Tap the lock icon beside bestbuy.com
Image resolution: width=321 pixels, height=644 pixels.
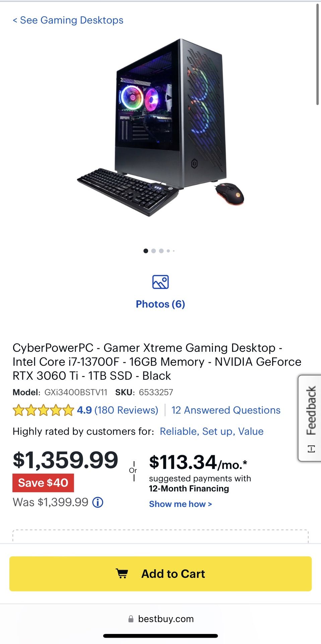[131, 619]
